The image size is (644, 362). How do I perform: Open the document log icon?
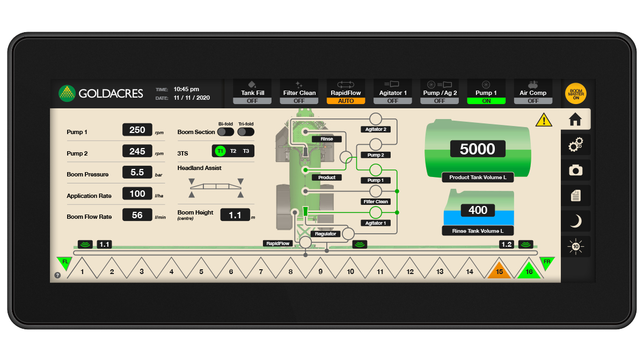(575, 196)
